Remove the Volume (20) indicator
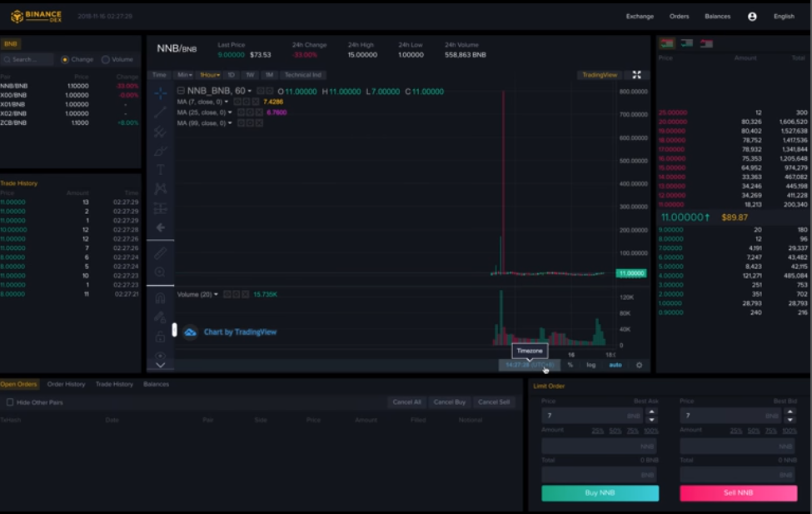The width and height of the screenshot is (812, 514). pos(246,294)
